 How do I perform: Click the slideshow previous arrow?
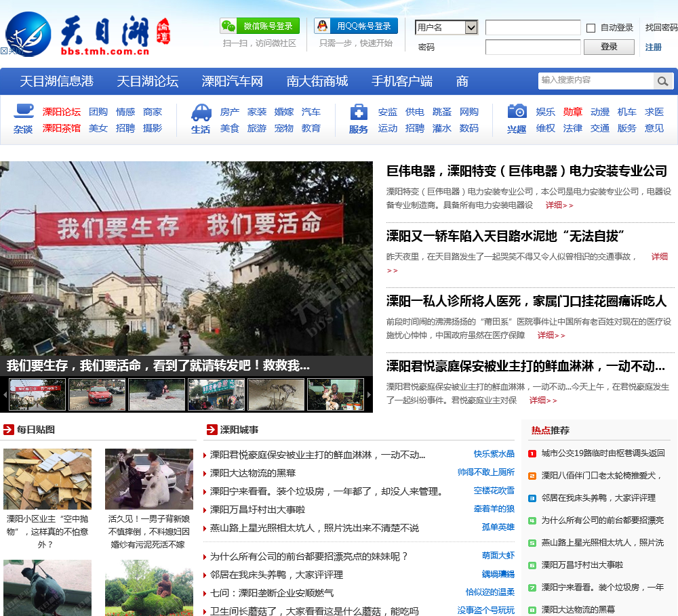point(5,394)
